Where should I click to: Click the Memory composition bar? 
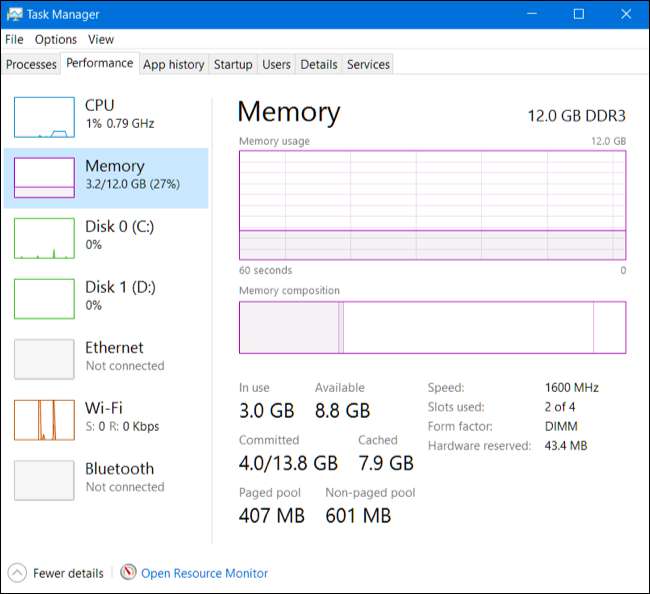tap(432, 327)
